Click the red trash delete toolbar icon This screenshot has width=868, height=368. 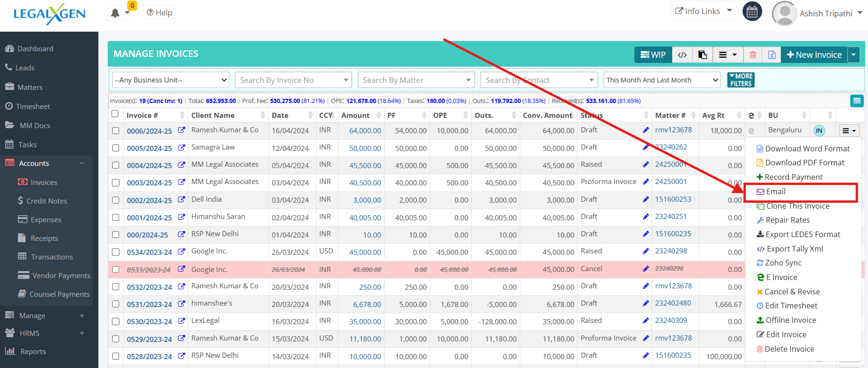click(752, 55)
